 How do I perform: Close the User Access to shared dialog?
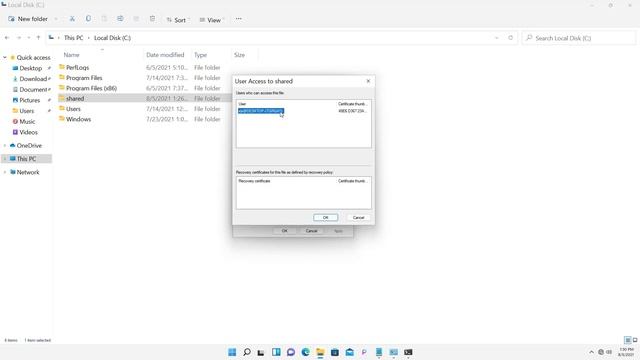(368, 81)
